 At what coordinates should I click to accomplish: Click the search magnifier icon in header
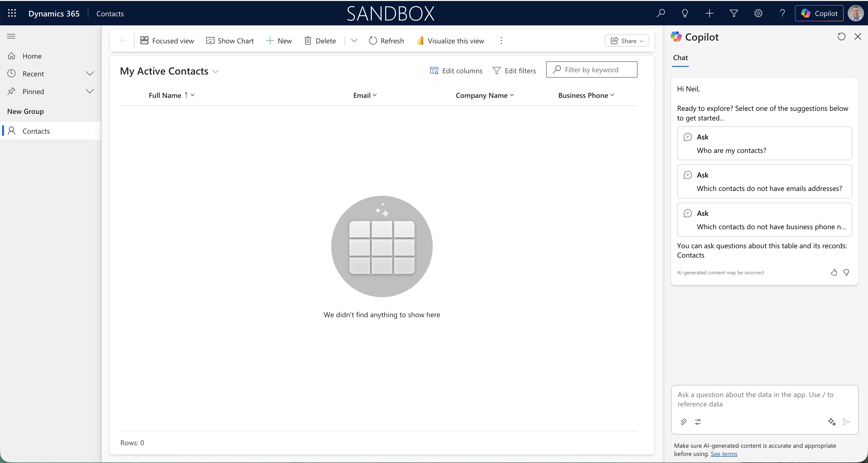click(x=660, y=13)
